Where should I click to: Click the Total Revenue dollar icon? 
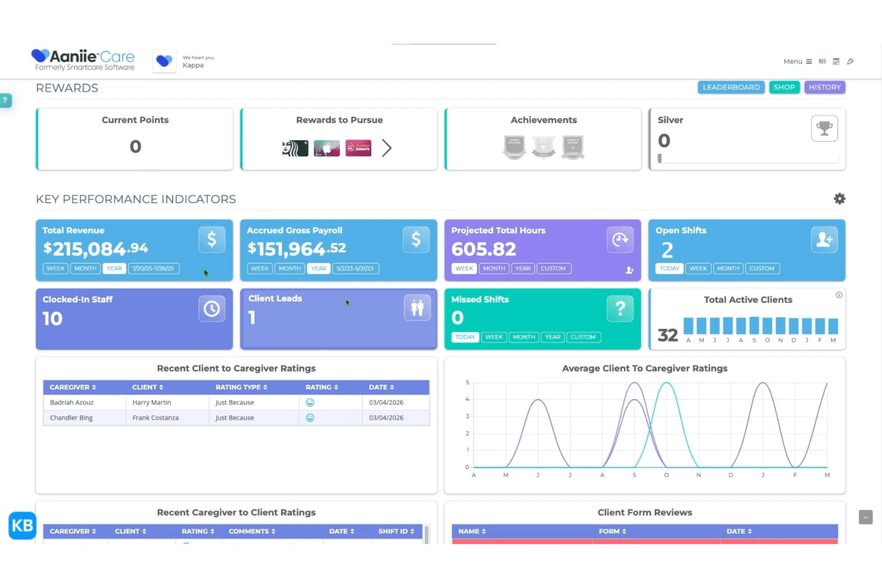tap(212, 239)
